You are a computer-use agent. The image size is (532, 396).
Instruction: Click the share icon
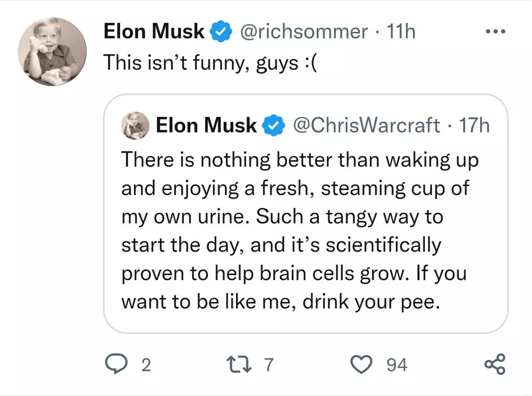tap(495, 364)
